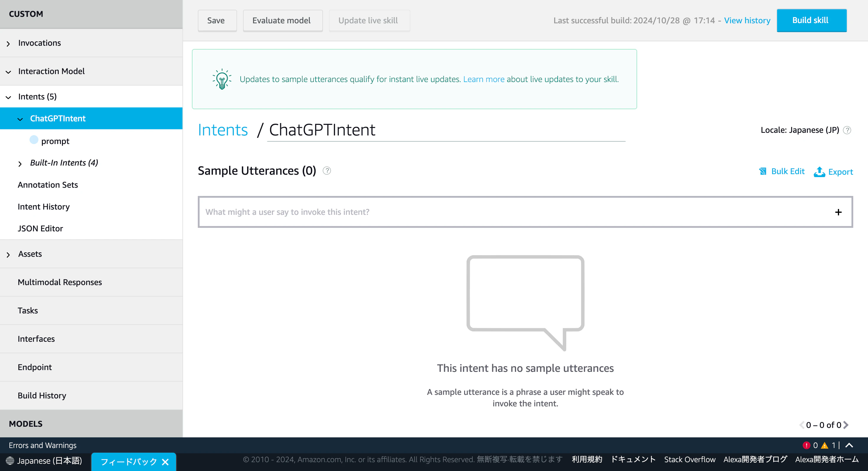
Task: Open the JSON Editor
Action: [40, 228]
